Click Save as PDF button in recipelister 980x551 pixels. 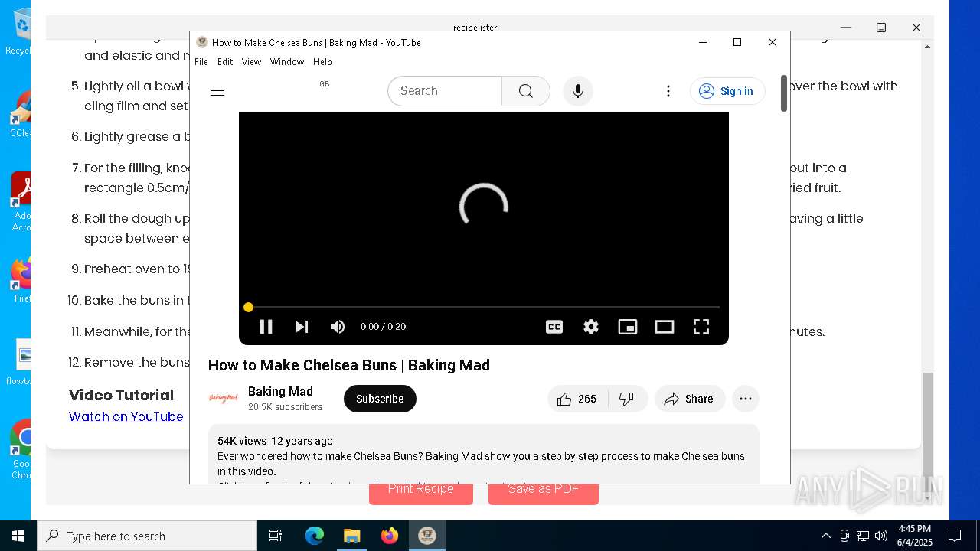point(544,489)
